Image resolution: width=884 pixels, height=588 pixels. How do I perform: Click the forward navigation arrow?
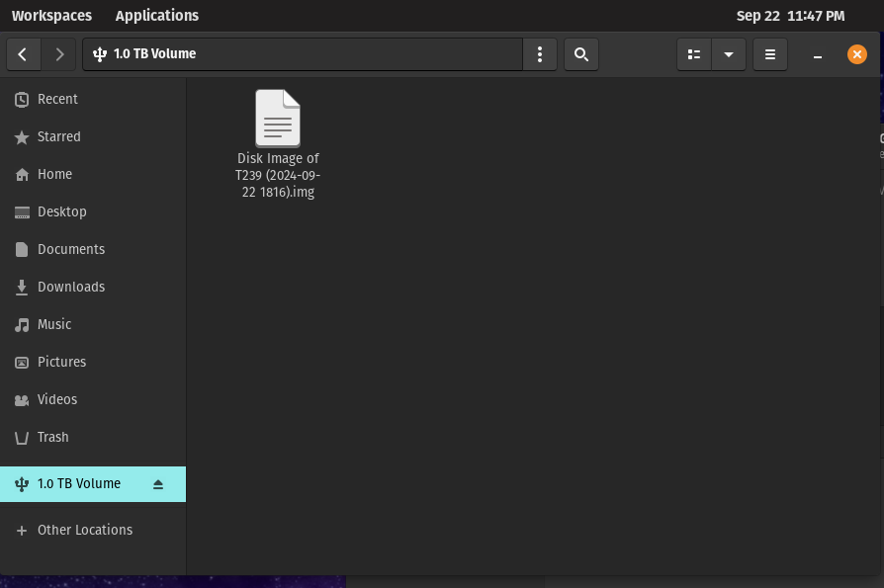59,54
